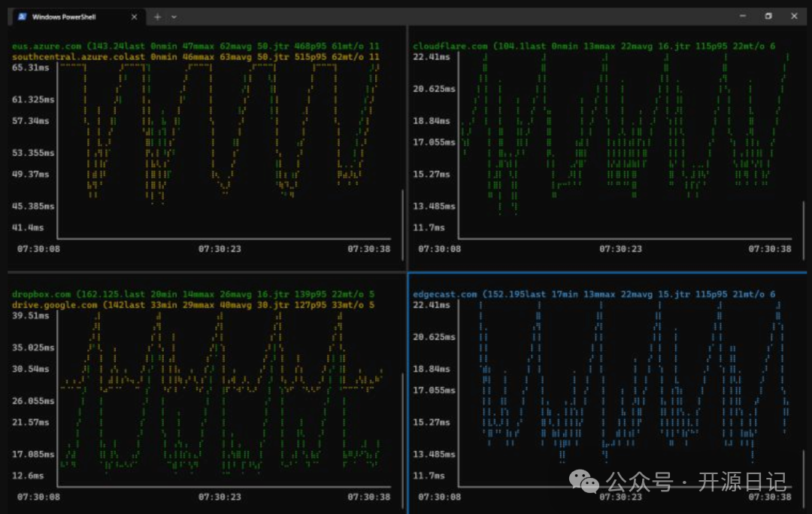Image resolution: width=812 pixels, height=514 pixels.
Task: Click the cloudflare.com stats line
Action: tap(594, 46)
